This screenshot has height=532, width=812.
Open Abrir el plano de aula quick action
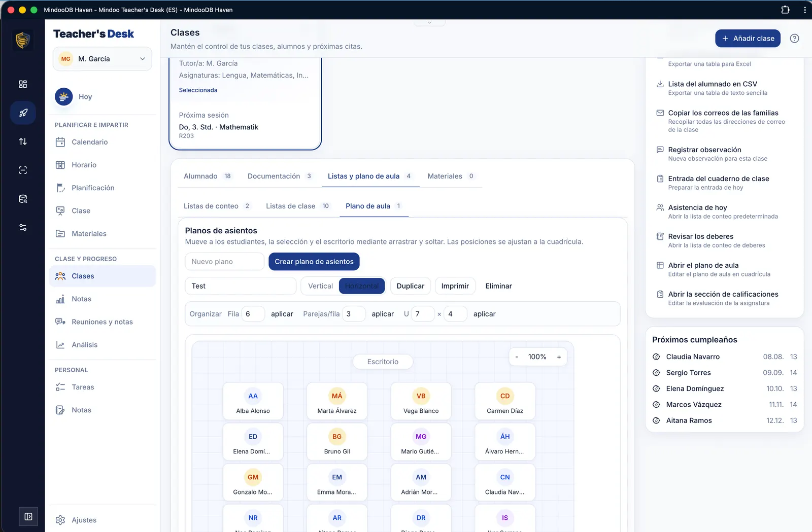pyautogui.click(x=725, y=269)
